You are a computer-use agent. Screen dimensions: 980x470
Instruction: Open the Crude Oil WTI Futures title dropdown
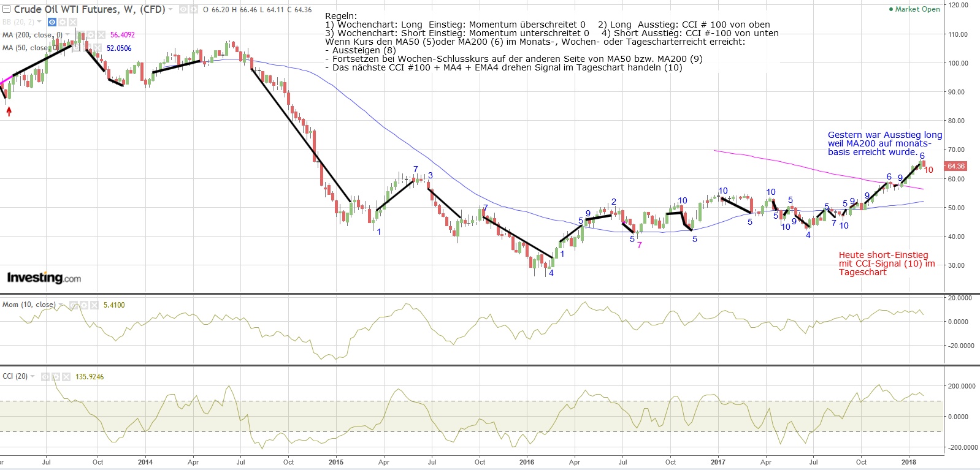[x=170, y=10]
